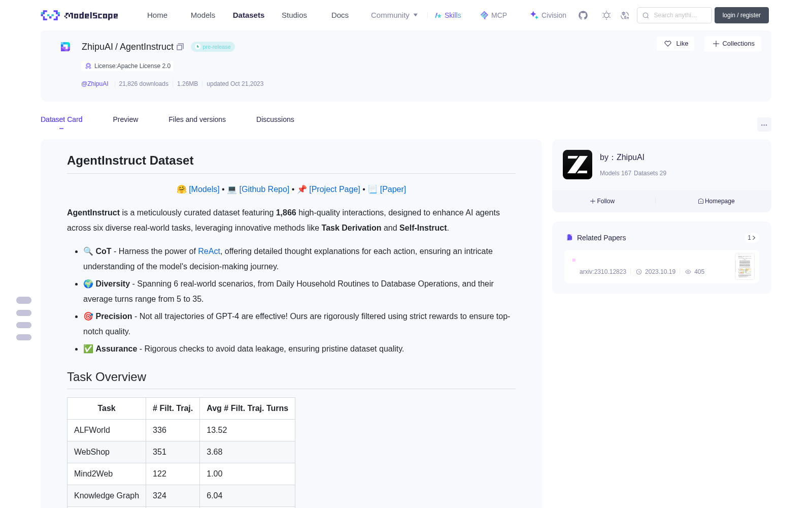This screenshot has height=508, width=812.
Task: Open the [Github Repo] link
Action: [x=264, y=189]
